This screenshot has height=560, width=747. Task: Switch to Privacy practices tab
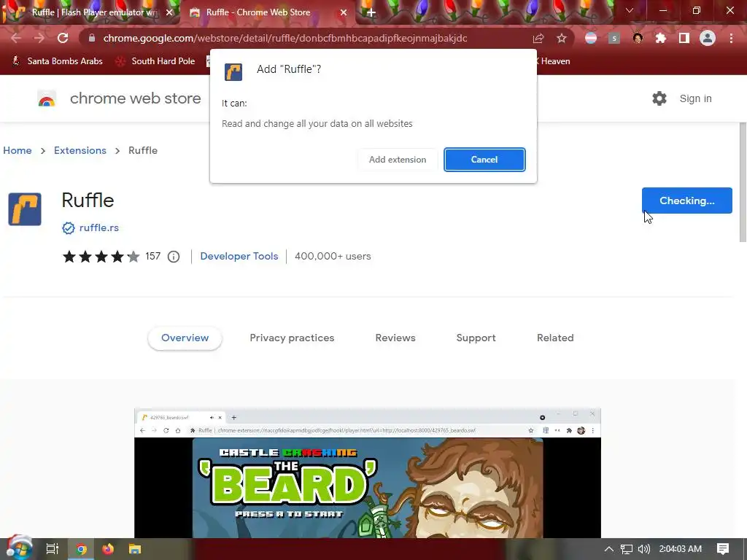(x=292, y=338)
